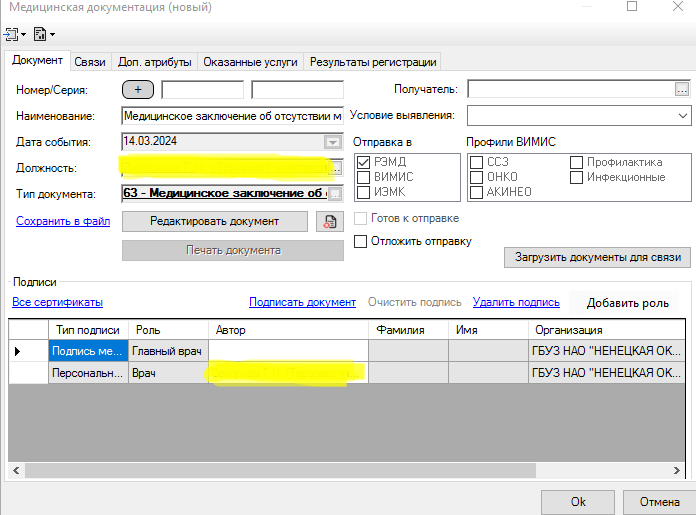Click into the Наименование text field
Viewport: 696px width, 515px height.
(x=232, y=116)
